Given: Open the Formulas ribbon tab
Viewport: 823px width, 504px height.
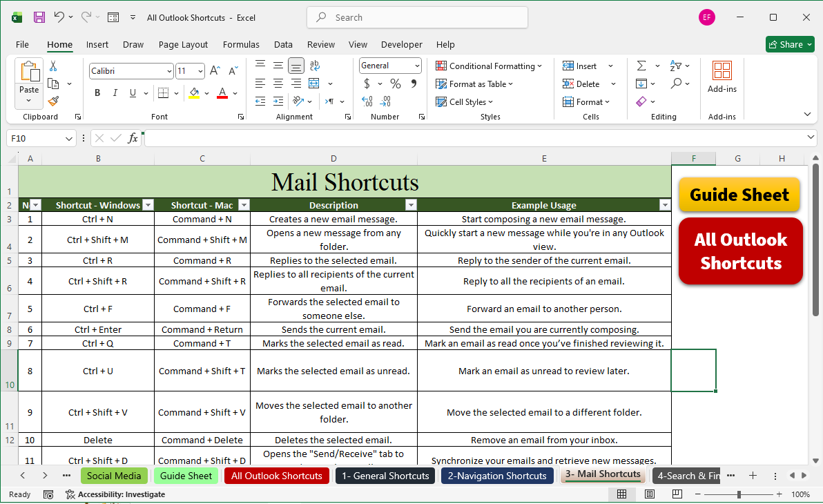Looking at the screenshot, I should 241,44.
